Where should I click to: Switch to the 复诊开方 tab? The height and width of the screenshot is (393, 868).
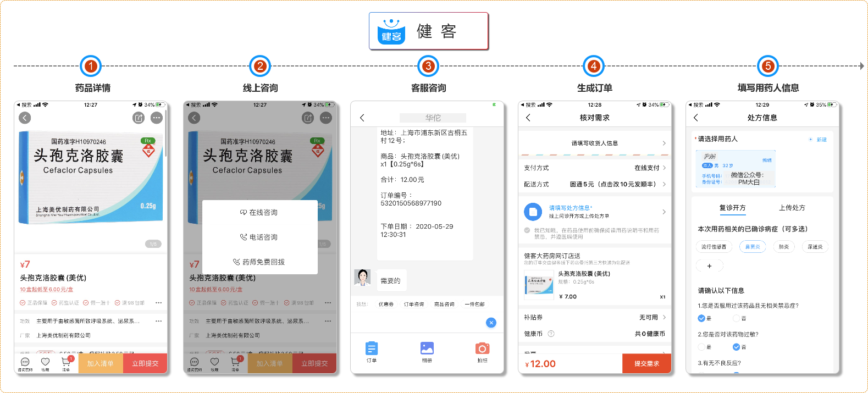(x=732, y=208)
